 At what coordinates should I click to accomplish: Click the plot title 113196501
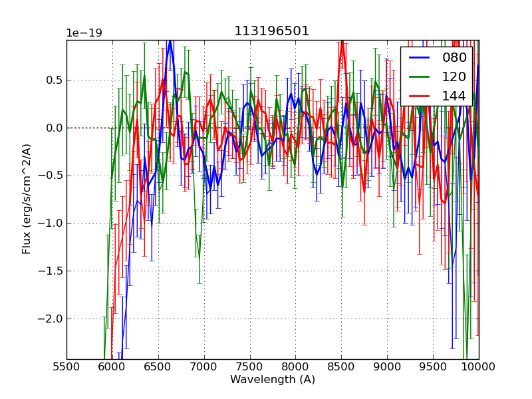pyautogui.click(x=272, y=31)
